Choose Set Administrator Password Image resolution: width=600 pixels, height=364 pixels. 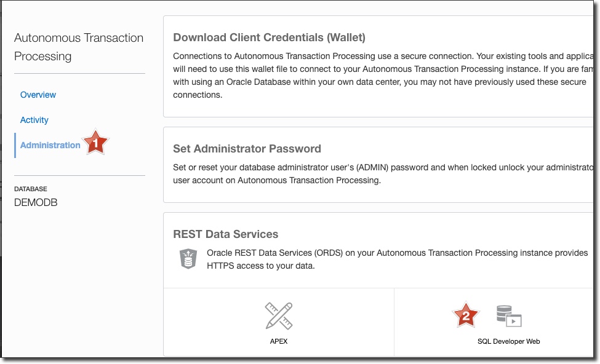247,149
